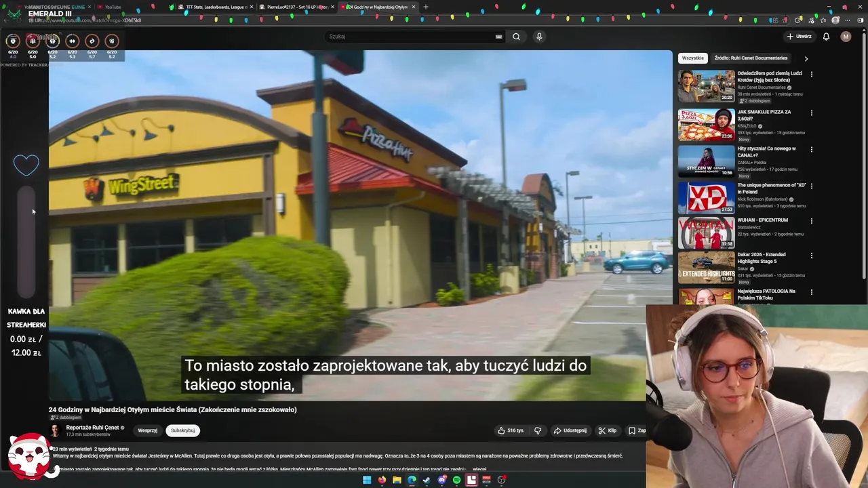The width and height of the screenshot is (868, 488).
Task: Open a new browser tab
Action: (426, 7)
